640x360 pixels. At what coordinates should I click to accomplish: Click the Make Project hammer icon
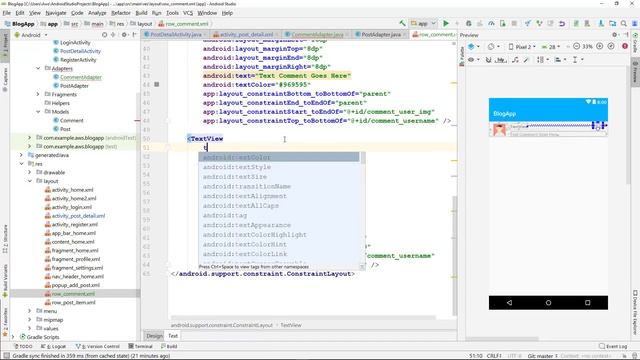pyautogui.click(x=402, y=24)
